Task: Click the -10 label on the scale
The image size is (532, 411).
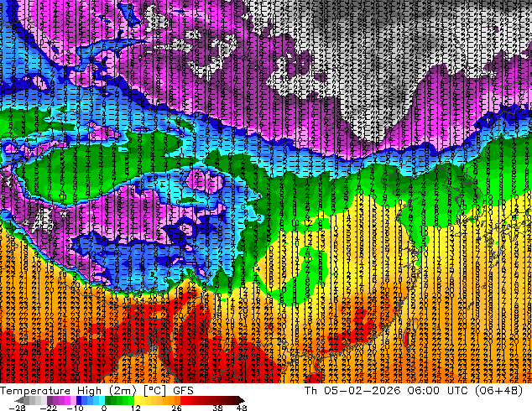Action: click(76, 408)
